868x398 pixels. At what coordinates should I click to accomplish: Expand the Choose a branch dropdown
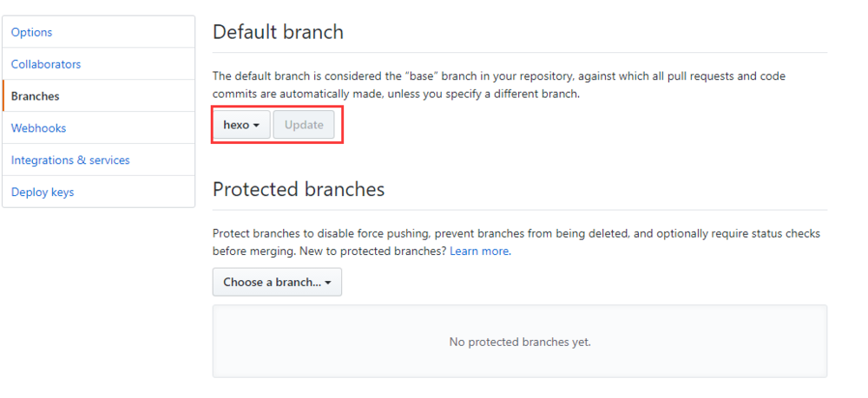pyautogui.click(x=277, y=282)
